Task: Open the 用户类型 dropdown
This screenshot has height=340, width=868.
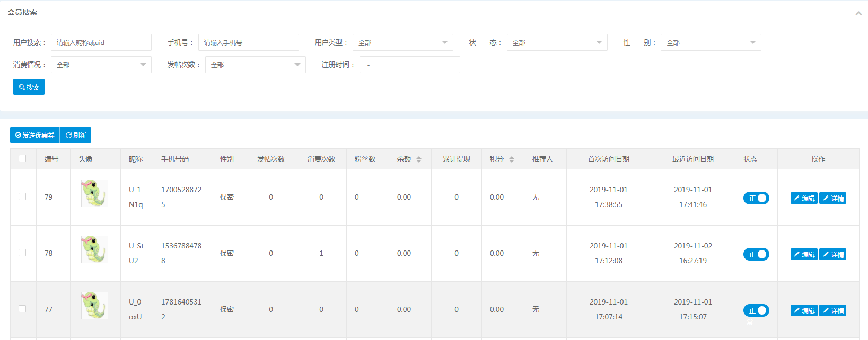Action: 403,42
